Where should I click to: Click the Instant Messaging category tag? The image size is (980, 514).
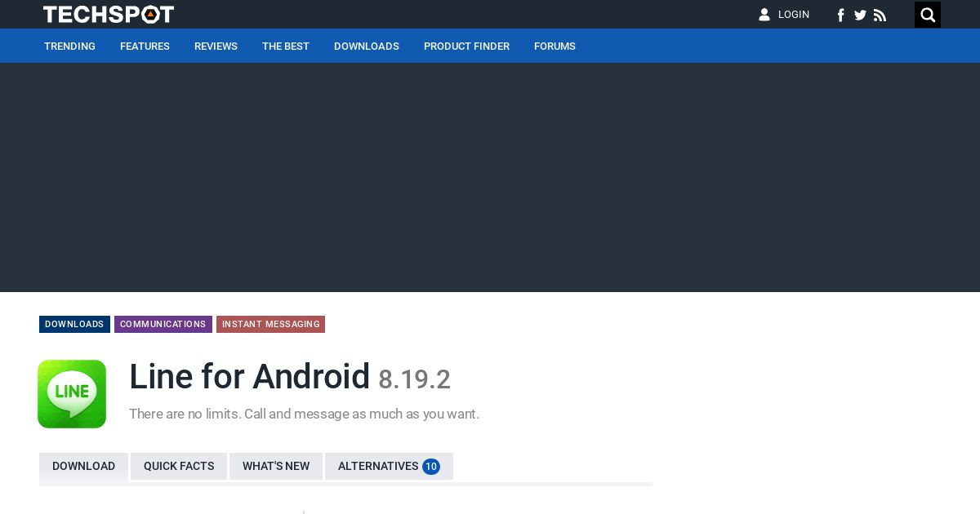click(270, 324)
